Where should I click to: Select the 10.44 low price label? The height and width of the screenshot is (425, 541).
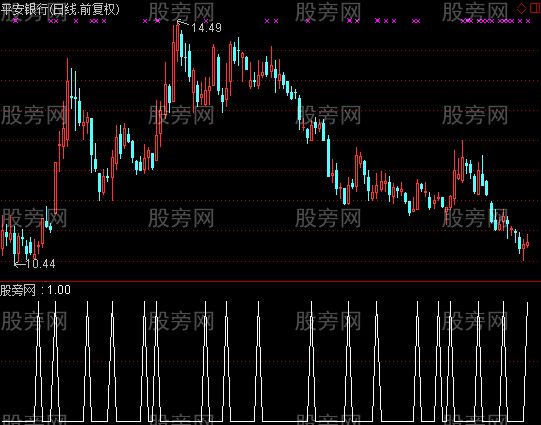[x=40, y=264]
